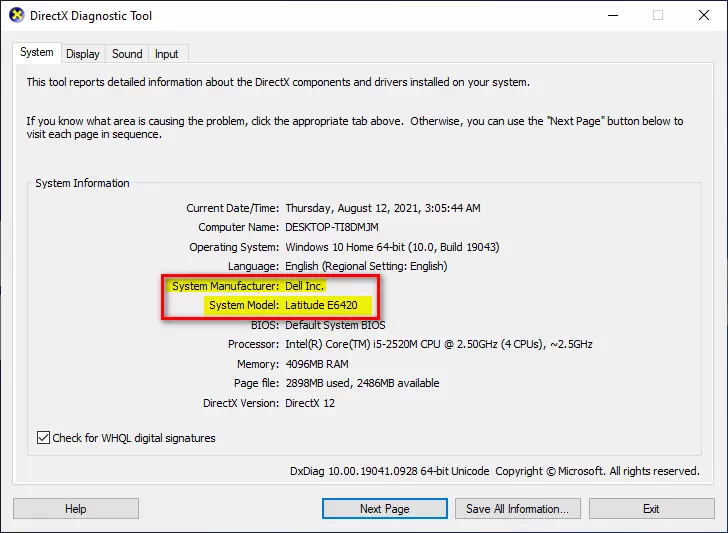Click the DxDiag 10.00.19041.0928 copyright text
Image resolution: width=728 pixels, height=533 pixels.
pyautogui.click(x=495, y=471)
